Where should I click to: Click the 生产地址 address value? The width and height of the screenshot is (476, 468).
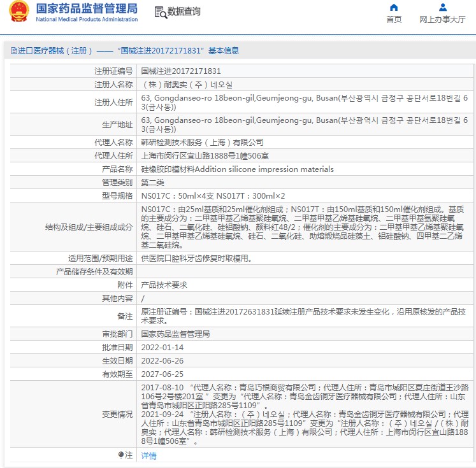(304, 125)
